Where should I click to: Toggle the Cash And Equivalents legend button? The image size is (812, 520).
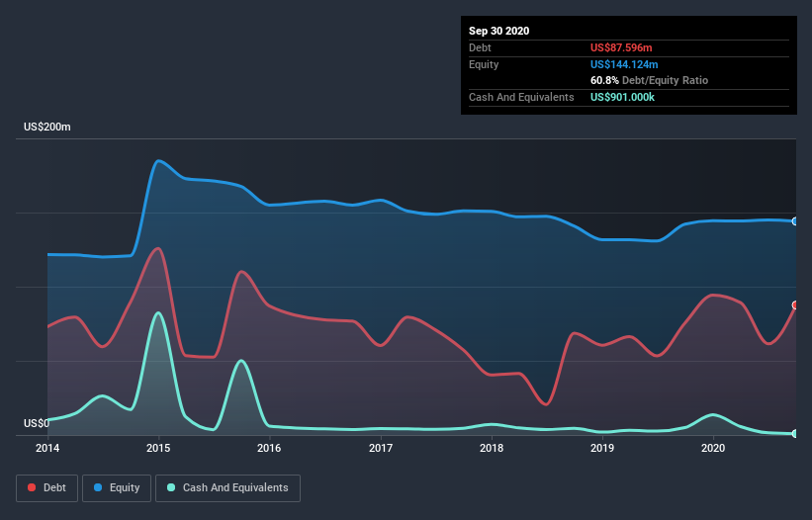[x=227, y=488]
